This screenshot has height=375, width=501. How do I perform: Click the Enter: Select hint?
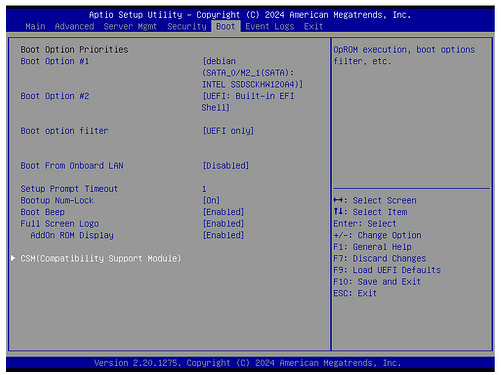click(365, 224)
